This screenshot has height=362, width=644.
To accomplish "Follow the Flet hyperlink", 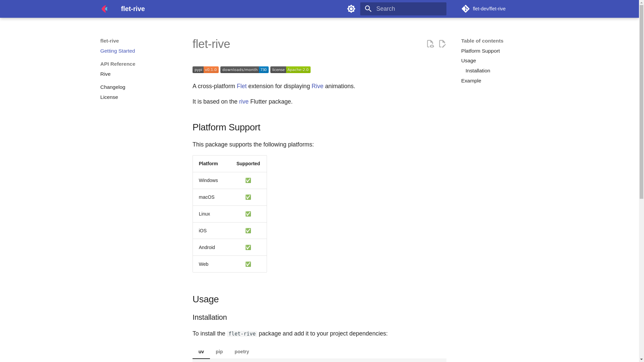I will (x=241, y=86).
